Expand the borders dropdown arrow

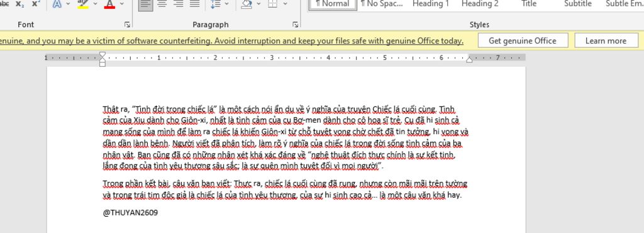point(285,4)
